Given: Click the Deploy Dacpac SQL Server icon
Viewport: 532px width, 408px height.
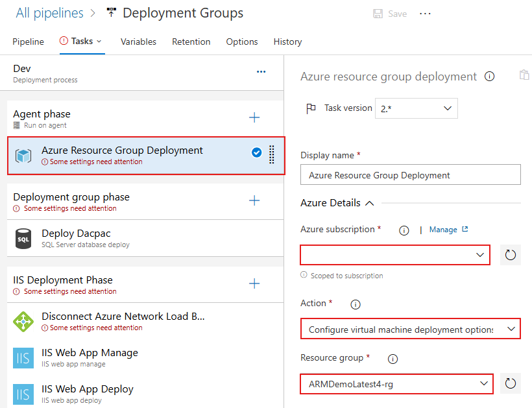Looking at the screenshot, I should [x=24, y=239].
